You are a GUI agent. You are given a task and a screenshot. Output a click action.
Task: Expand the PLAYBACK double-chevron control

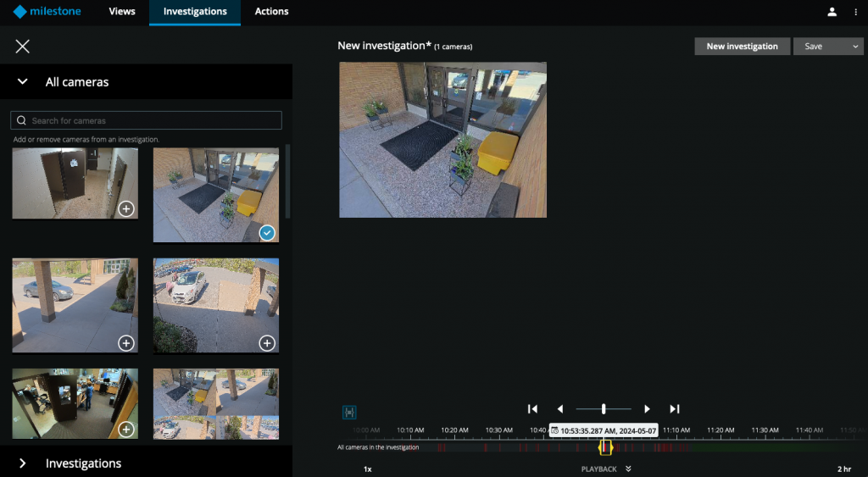[x=628, y=469]
